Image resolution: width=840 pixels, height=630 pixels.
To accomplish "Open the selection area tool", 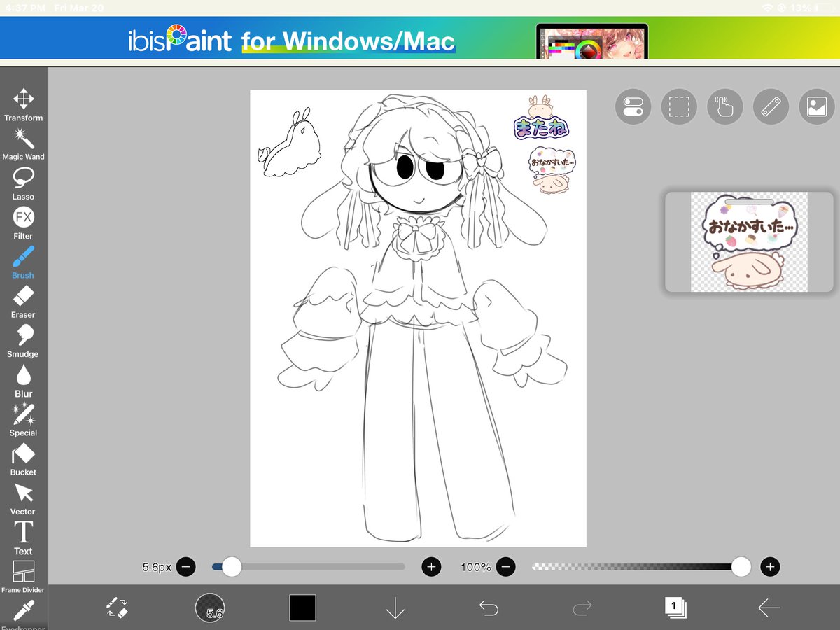I will (x=679, y=106).
